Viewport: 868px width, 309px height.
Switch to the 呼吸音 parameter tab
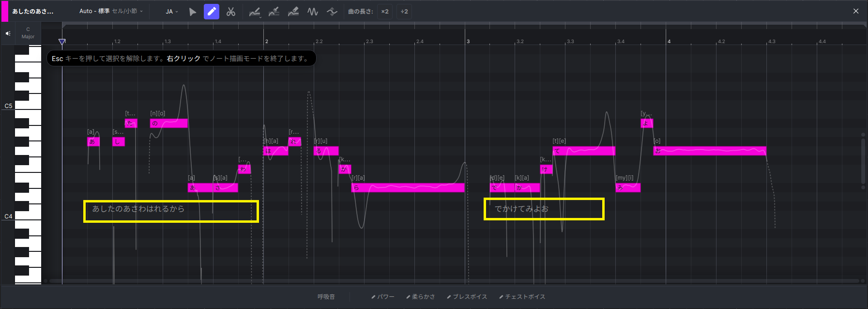(x=326, y=297)
